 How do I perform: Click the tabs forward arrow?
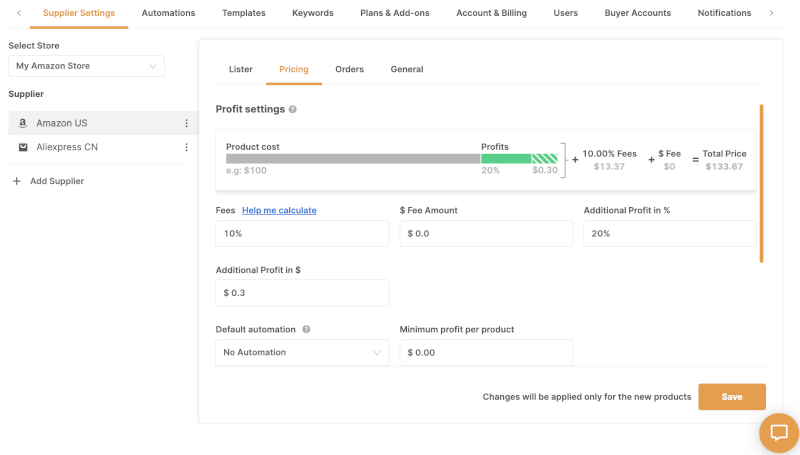771,13
